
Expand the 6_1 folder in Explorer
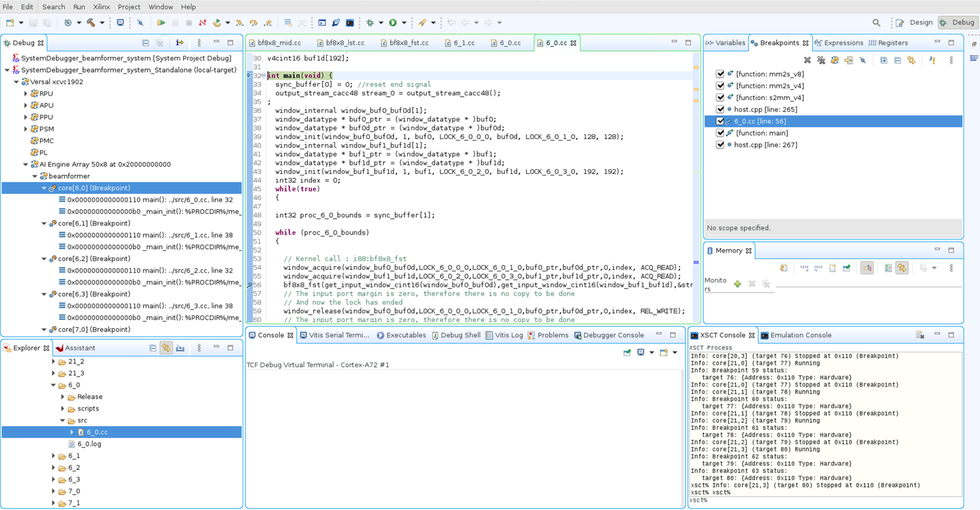pos(53,456)
